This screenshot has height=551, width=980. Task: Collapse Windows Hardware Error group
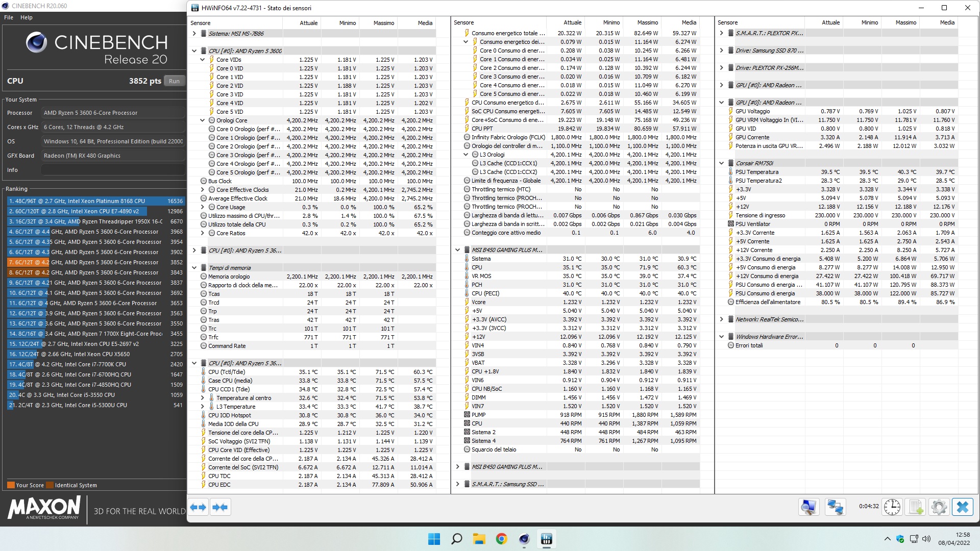pyautogui.click(x=721, y=337)
